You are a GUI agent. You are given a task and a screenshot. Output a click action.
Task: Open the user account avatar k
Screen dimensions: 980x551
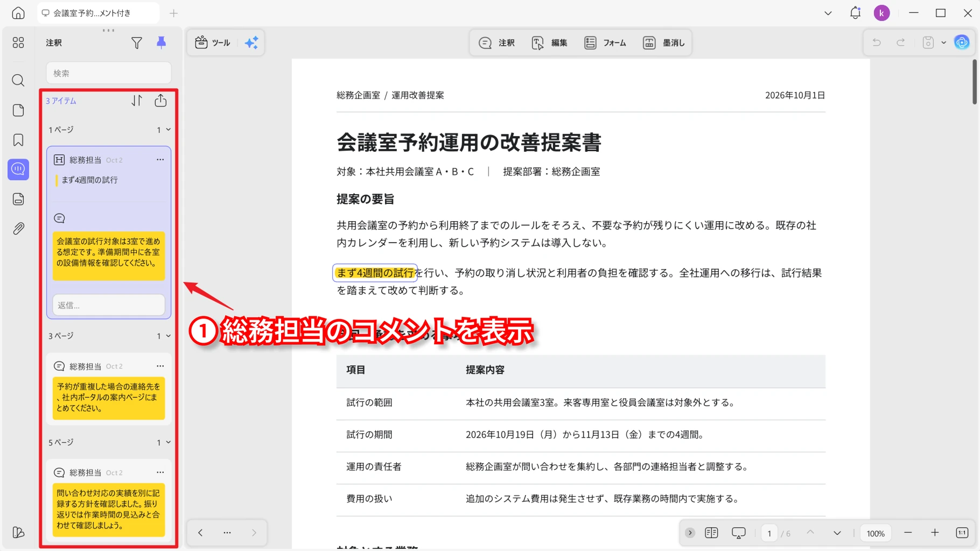click(x=881, y=13)
